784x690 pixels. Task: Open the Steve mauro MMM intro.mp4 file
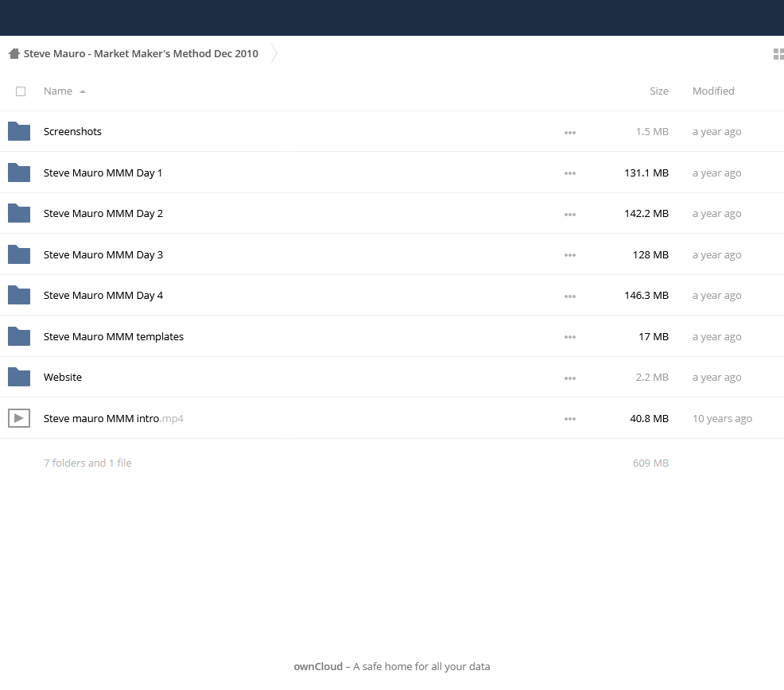(114, 418)
